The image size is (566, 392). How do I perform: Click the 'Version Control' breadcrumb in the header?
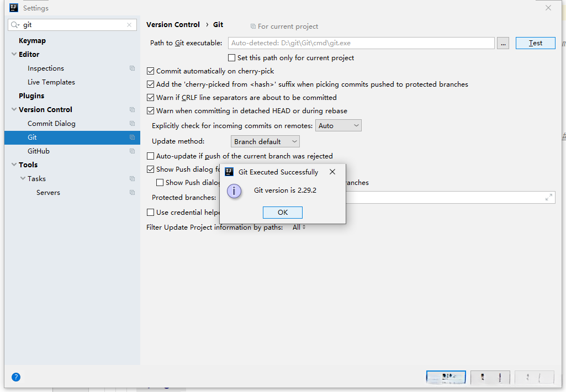coord(173,24)
